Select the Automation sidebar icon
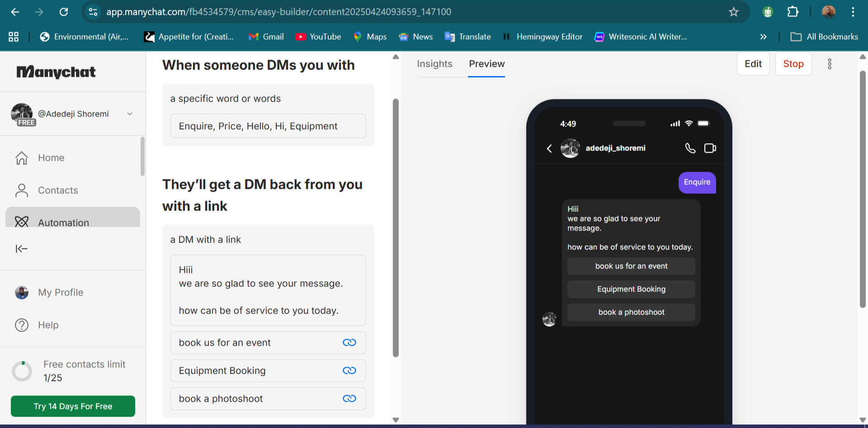 21,222
